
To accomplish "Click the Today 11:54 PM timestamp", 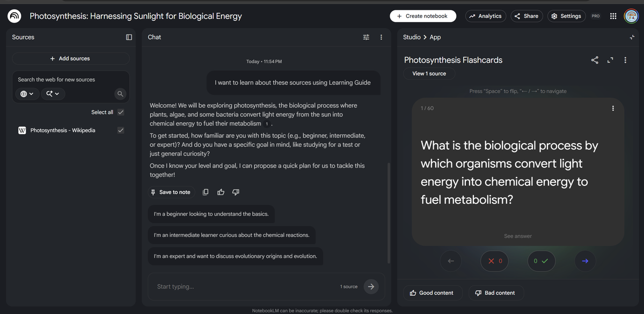I will [264, 62].
